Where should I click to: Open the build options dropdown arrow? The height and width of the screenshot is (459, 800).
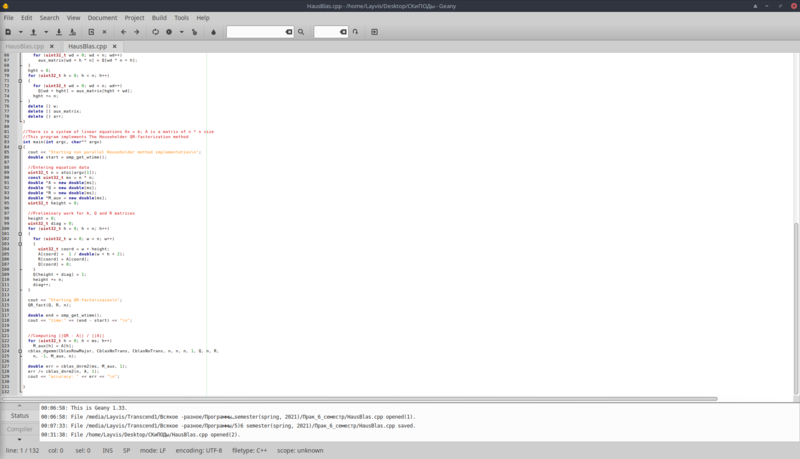[181, 32]
